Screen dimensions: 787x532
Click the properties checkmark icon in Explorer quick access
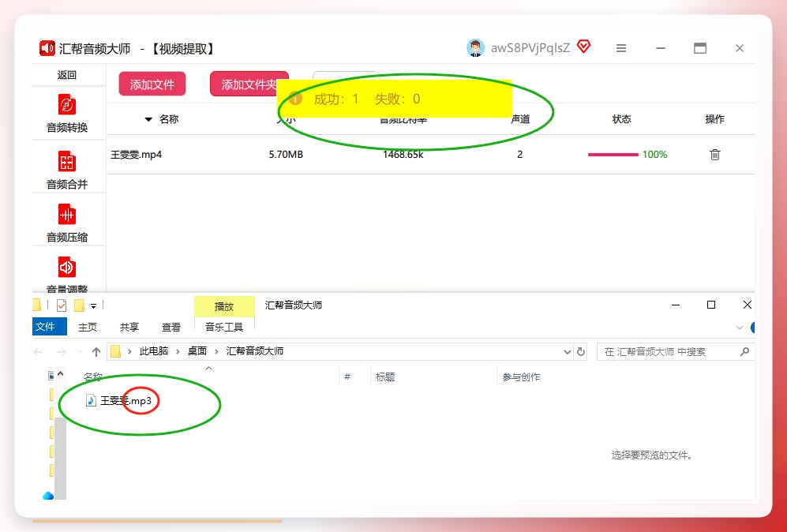point(62,305)
